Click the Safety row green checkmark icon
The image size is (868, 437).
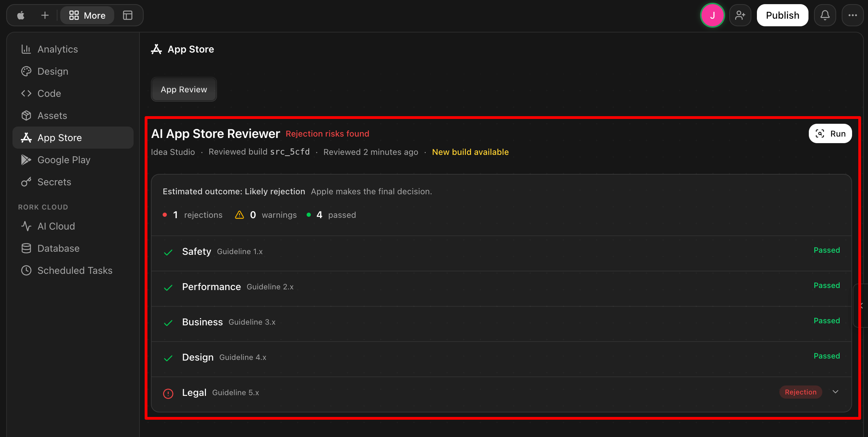168,252
